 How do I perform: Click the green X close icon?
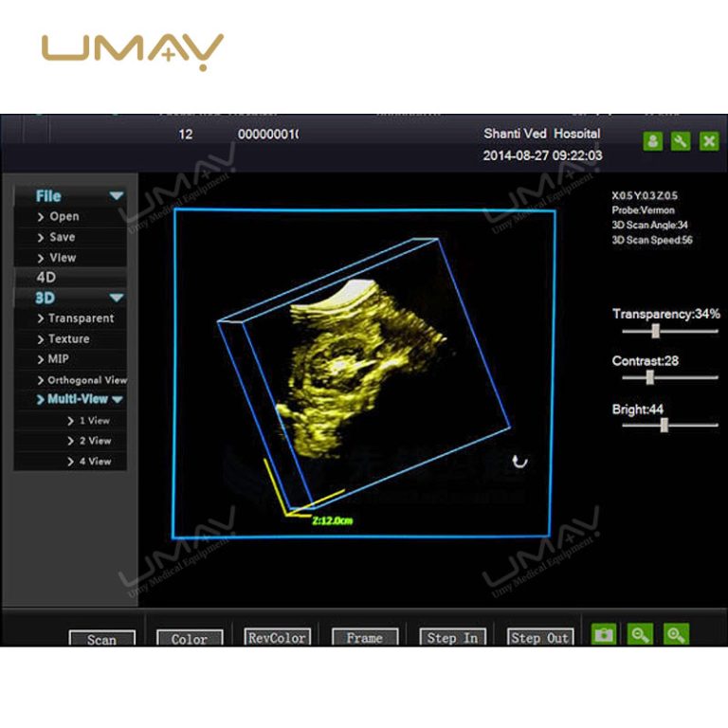(x=709, y=141)
